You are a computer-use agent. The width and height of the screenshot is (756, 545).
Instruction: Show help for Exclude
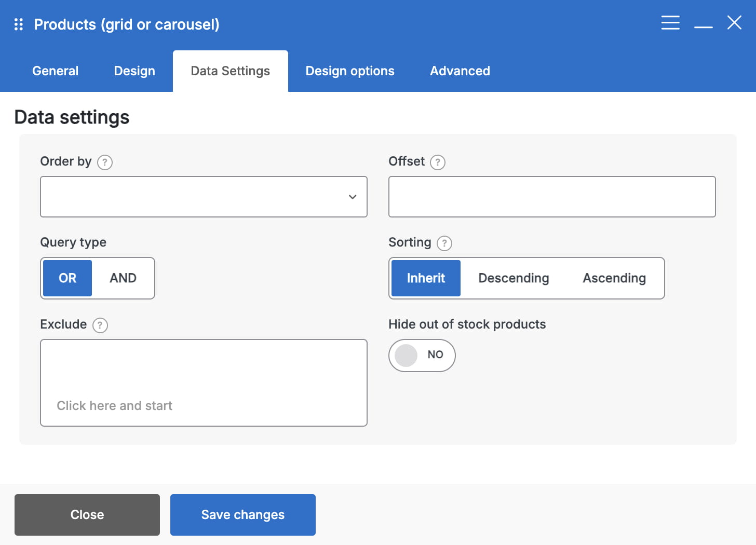100,325
